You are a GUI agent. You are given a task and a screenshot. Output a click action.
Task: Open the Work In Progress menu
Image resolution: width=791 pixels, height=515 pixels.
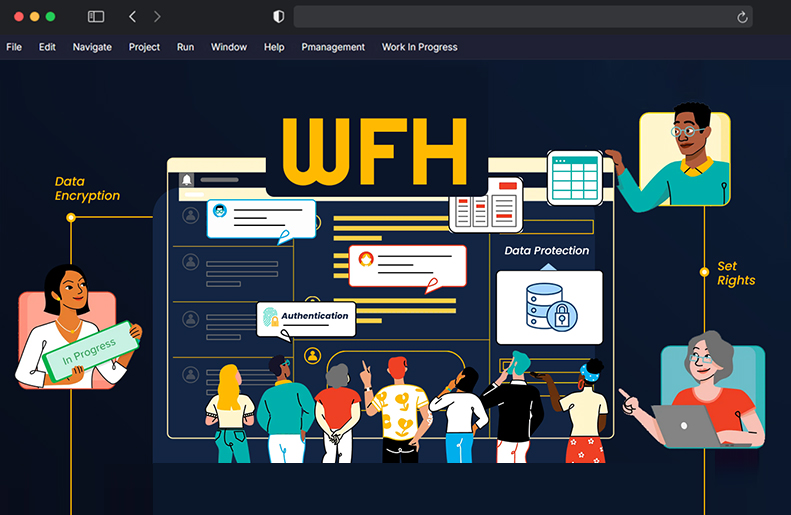(x=419, y=47)
